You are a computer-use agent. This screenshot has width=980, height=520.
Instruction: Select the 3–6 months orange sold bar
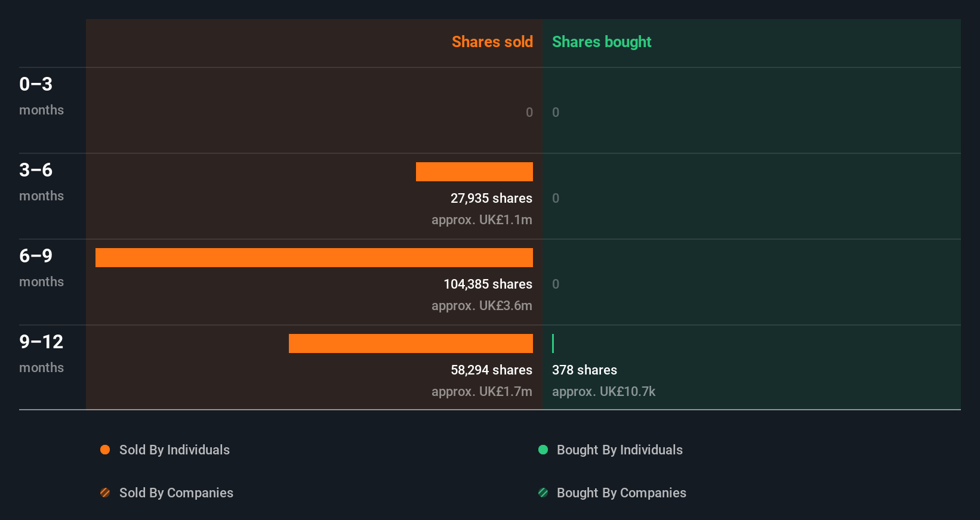(474, 172)
